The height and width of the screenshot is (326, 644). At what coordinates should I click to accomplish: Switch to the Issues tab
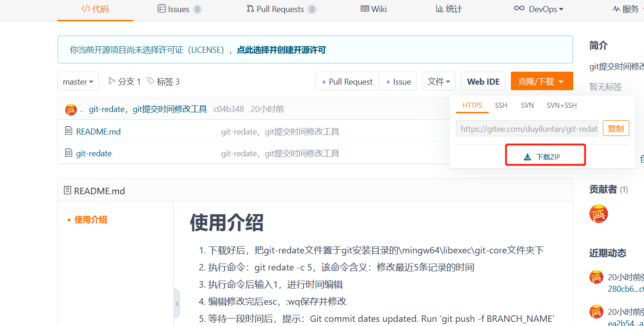coord(179,9)
